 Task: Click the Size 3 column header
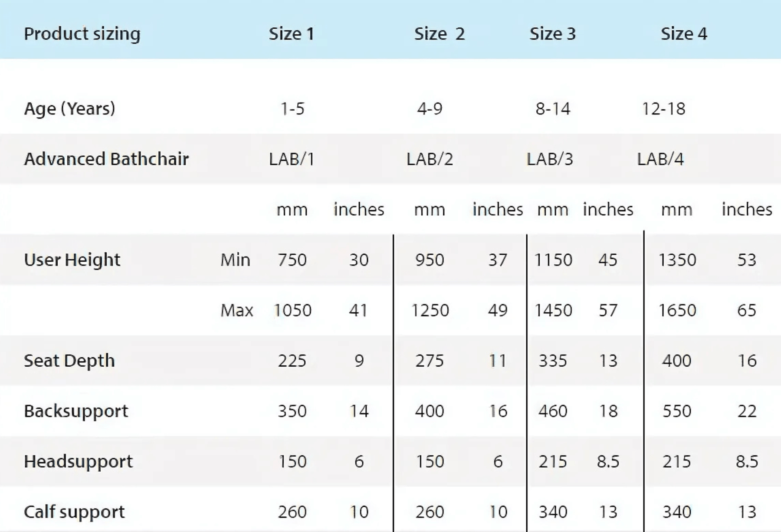pos(552,34)
